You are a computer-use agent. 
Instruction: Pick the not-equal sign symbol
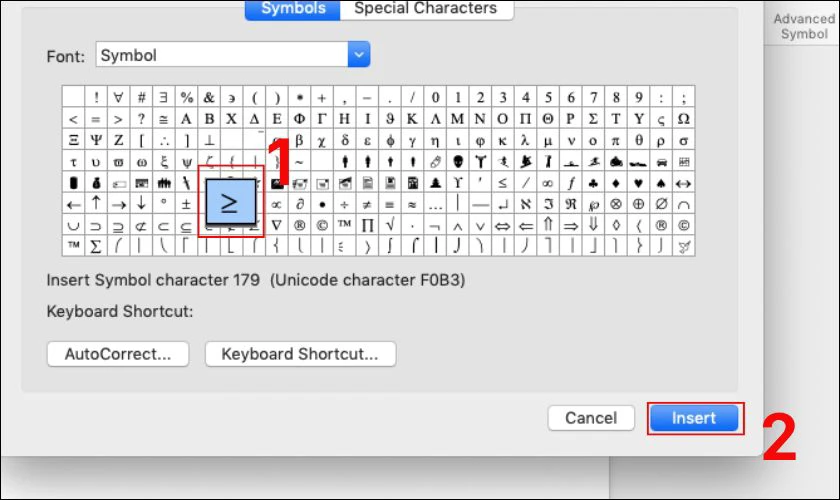tap(367, 204)
